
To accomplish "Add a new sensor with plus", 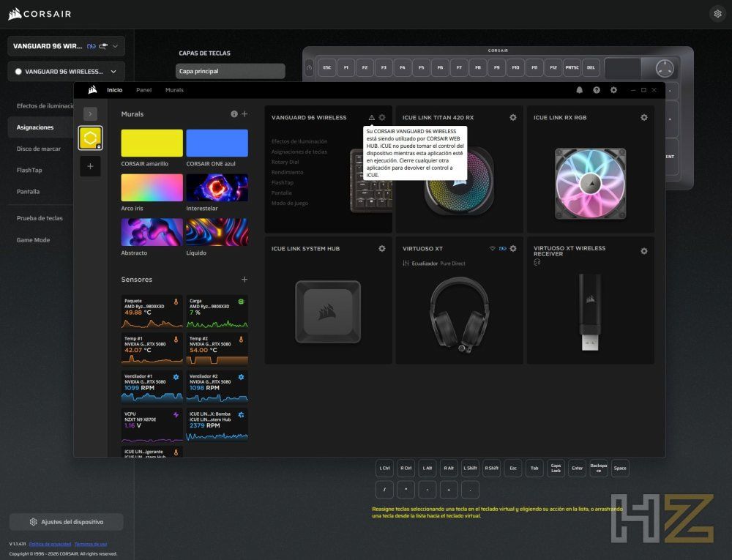I will pyautogui.click(x=244, y=279).
